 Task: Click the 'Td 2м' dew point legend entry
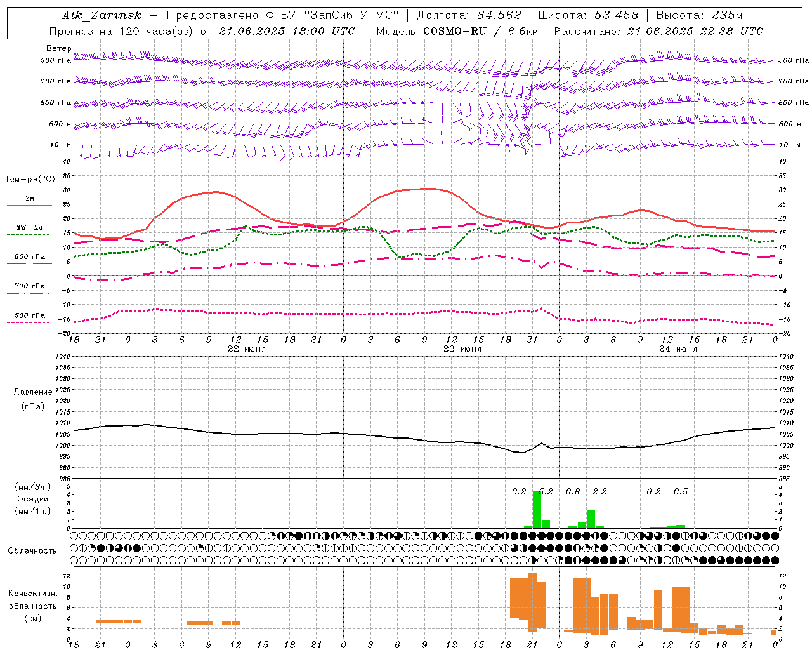click(30, 227)
